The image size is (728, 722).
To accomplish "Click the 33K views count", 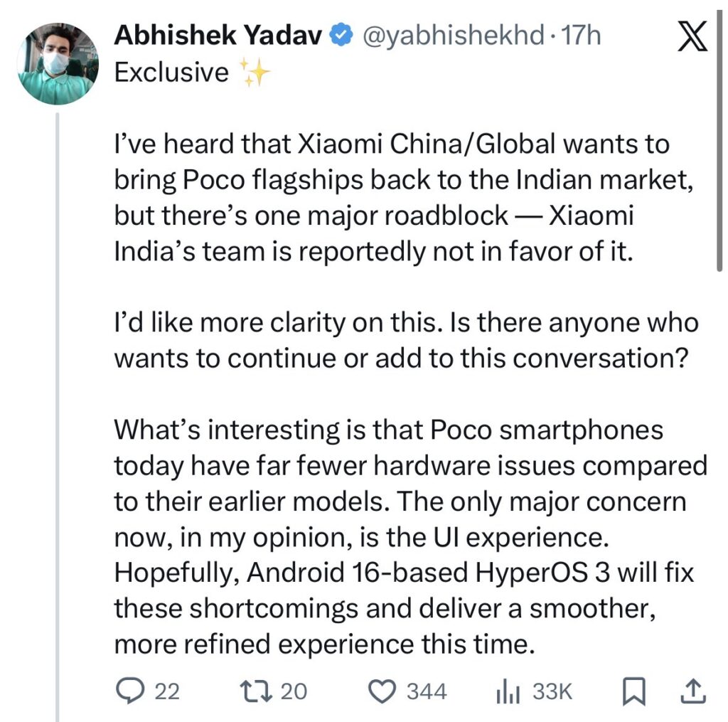I will pos(552,691).
